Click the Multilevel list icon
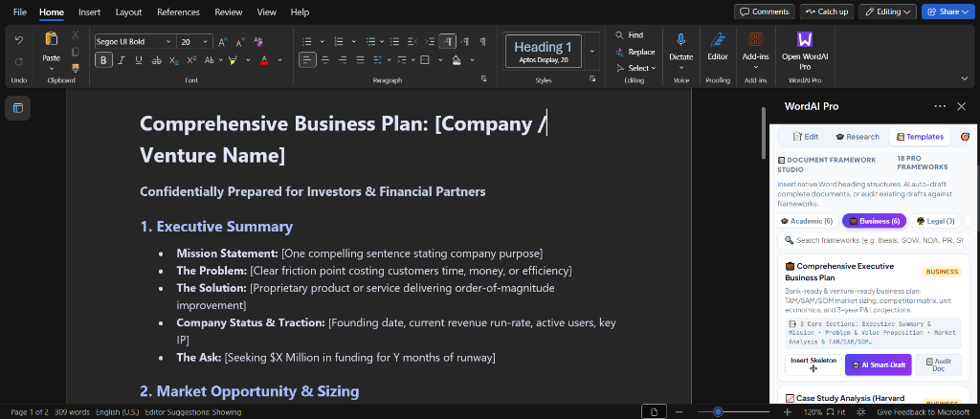980x419 pixels. pos(370,42)
